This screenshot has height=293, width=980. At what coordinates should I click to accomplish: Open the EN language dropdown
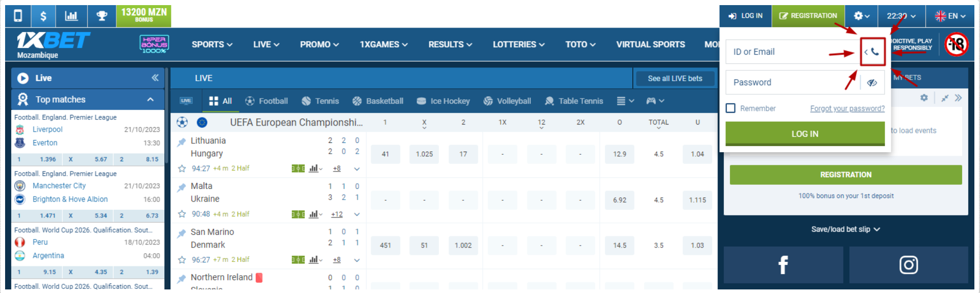coord(950,16)
